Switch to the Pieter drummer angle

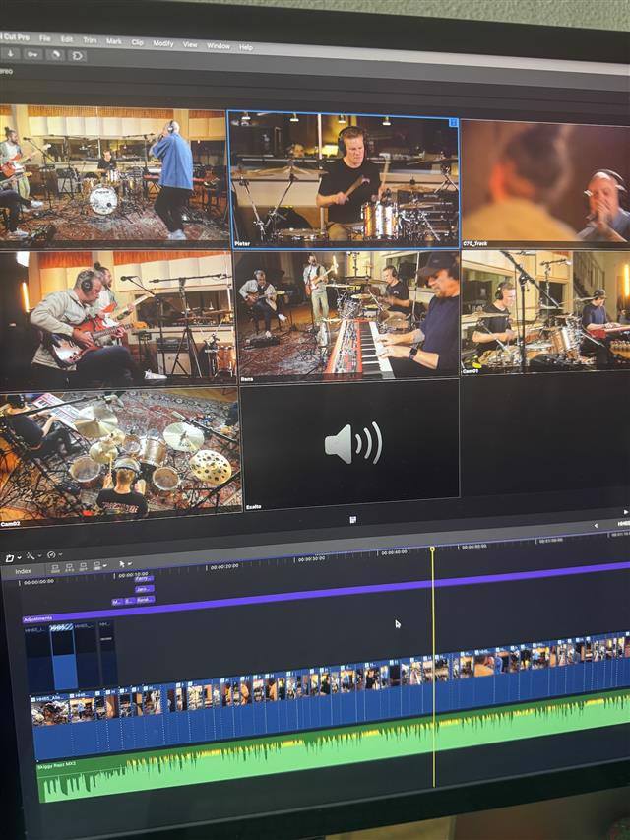click(344, 179)
